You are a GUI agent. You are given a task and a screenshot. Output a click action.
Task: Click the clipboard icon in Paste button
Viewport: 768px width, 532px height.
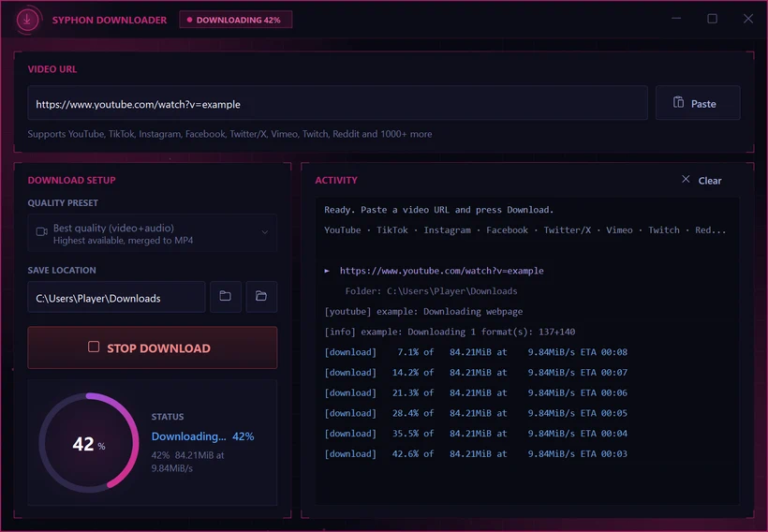click(678, 102)
